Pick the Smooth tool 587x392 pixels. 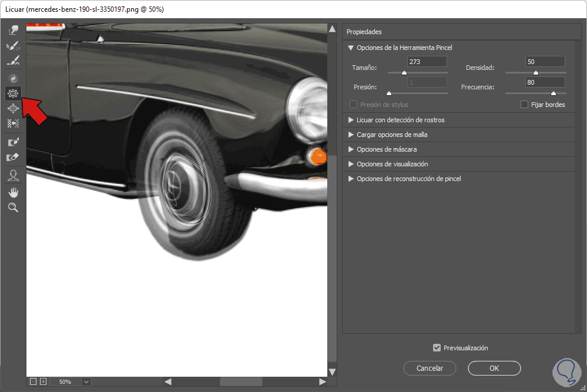click(x=13, y=61)
